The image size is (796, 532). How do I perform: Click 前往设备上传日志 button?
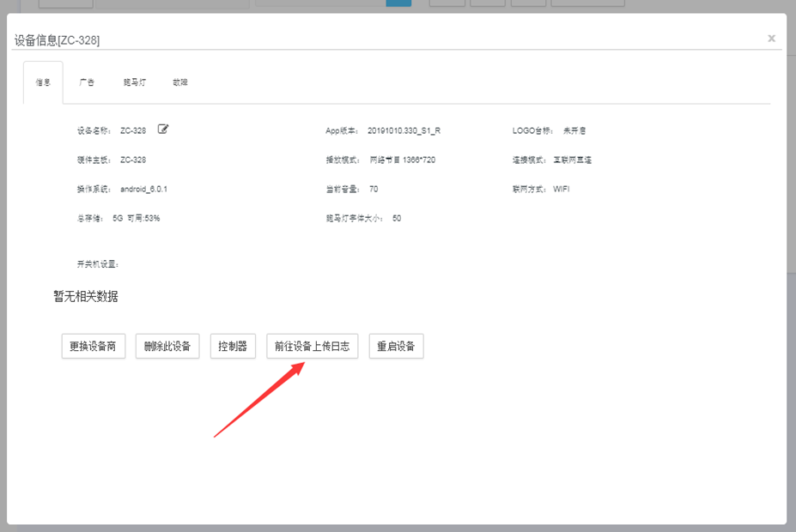(313, 347)
